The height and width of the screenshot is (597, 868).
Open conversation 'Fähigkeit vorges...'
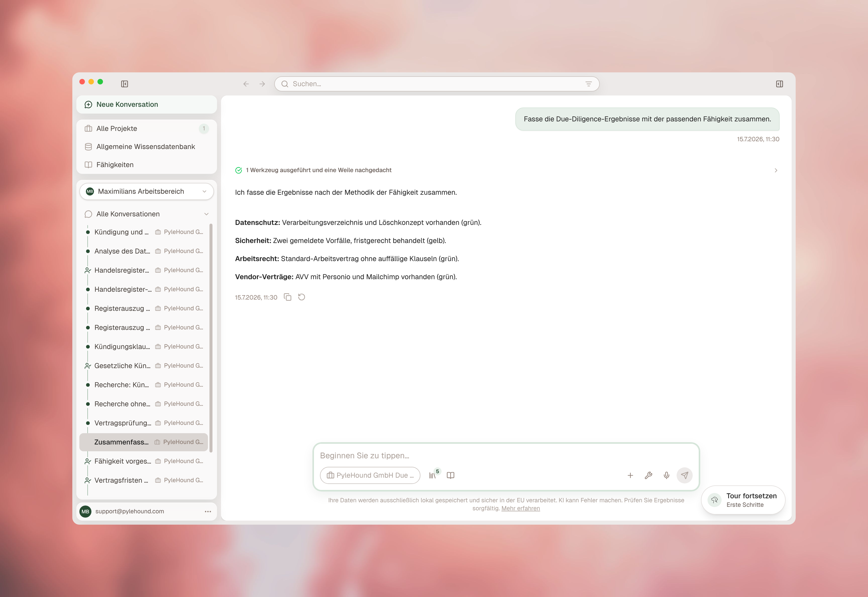(144, 461)
